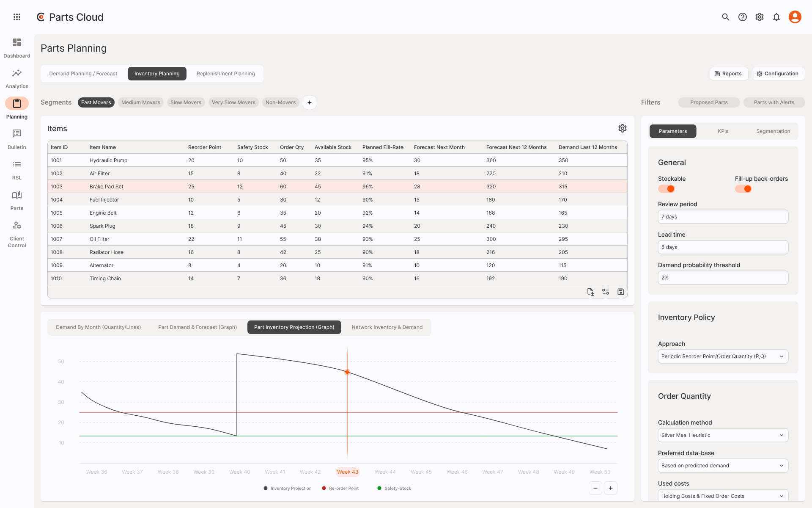
Task: Select Alternator row
Action: pos(337,265)
